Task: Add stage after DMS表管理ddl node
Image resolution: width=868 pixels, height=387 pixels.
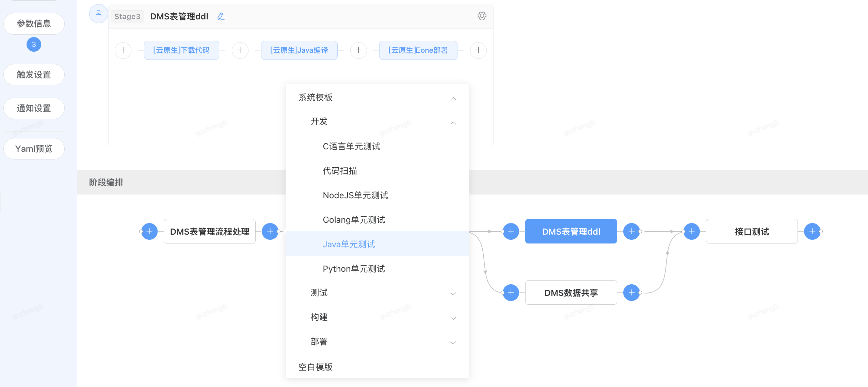Action: pyautogui.click(x=631, y=232)
